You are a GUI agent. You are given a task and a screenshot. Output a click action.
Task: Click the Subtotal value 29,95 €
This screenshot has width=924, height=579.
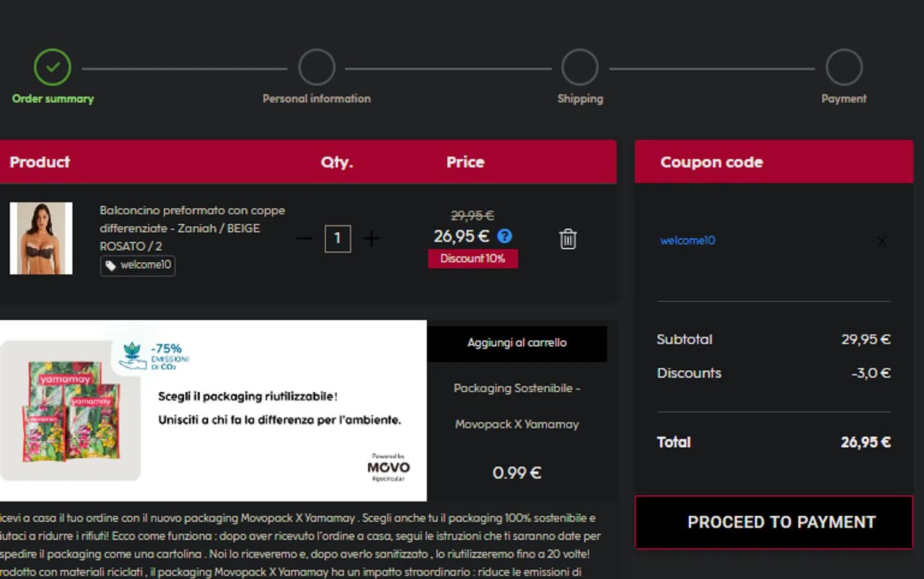866,339
